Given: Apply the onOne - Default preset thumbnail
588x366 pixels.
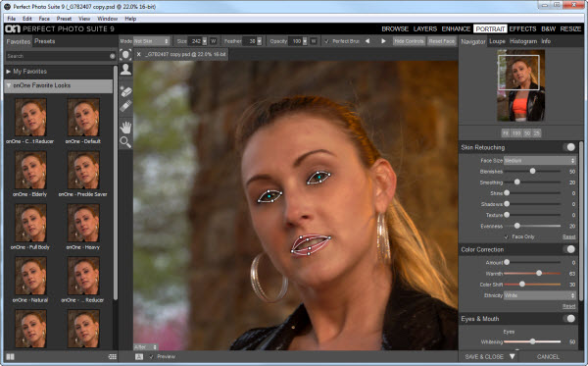Looking at the screenshot, I should coord(83,117).
